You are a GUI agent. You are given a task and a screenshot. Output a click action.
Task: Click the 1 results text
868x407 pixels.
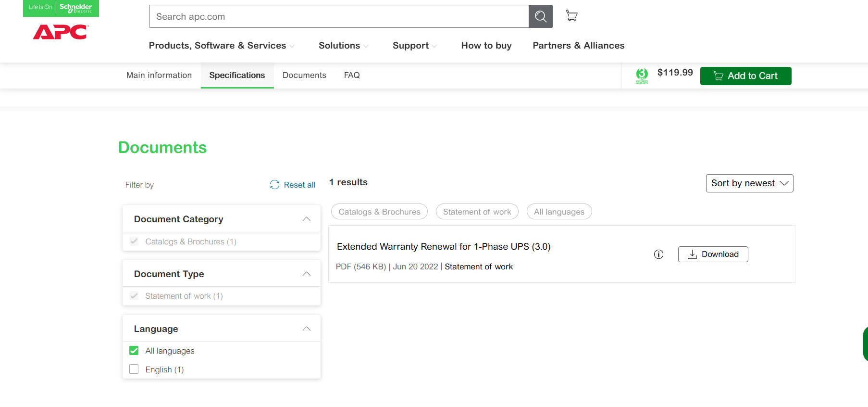point(348,182)
